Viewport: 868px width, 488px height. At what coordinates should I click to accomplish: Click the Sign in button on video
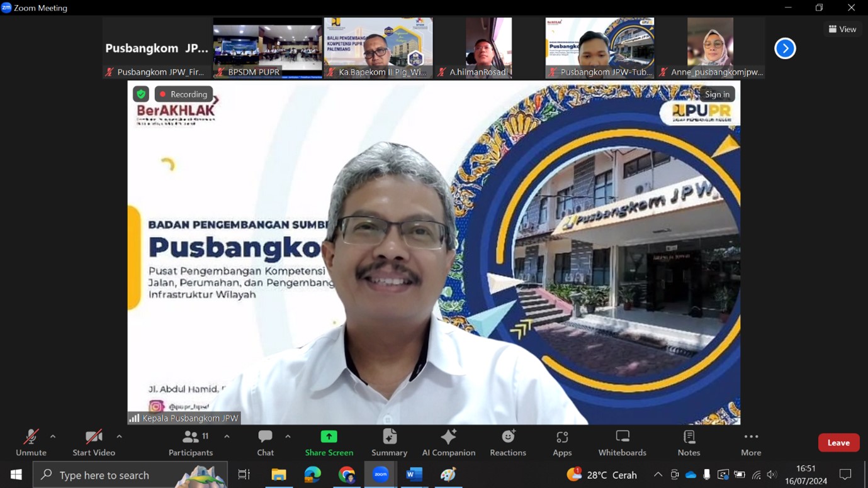coord(717,94)
